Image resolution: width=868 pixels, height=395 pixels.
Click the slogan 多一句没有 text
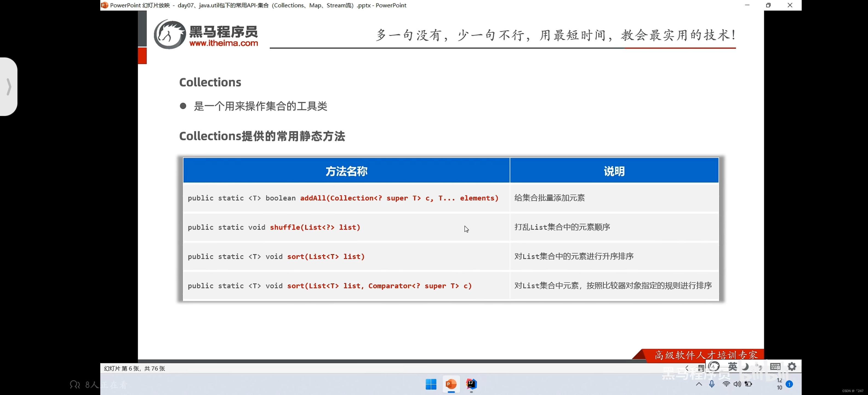[x=555, y=35]
